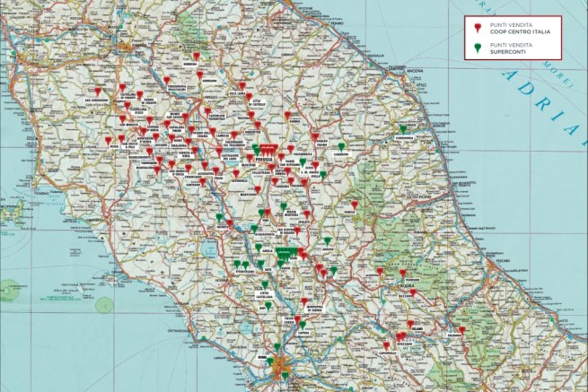The width and height of the screenshot is (588, 392).
Task: Click the red pin at Gualdo Tadino
Action: 315,136
